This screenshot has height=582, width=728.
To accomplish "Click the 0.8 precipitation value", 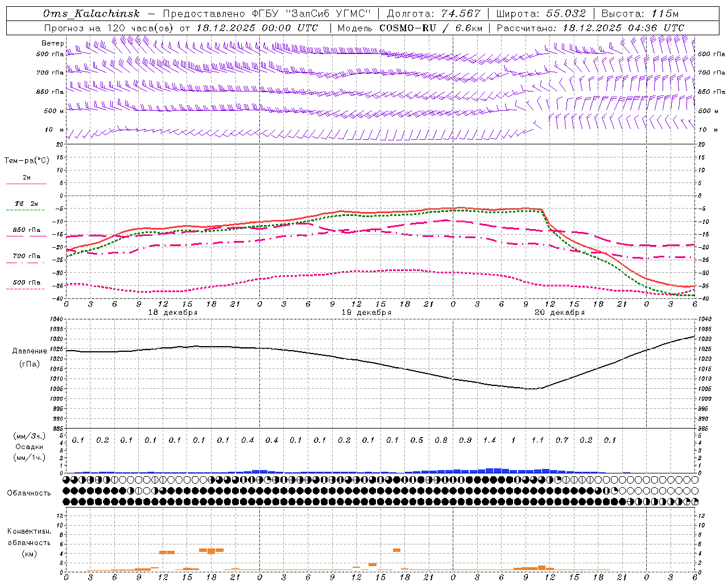I will (x=441, y=440).
